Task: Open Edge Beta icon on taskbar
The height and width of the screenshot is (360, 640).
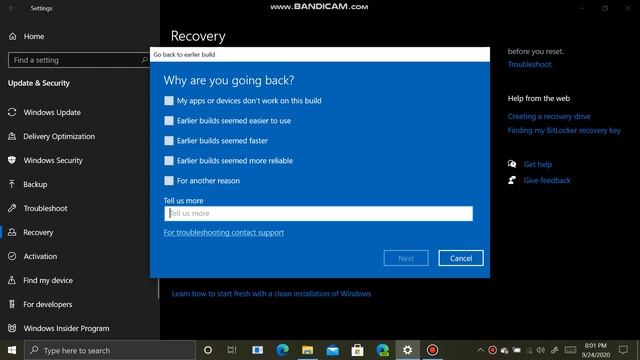Action: 382,350
